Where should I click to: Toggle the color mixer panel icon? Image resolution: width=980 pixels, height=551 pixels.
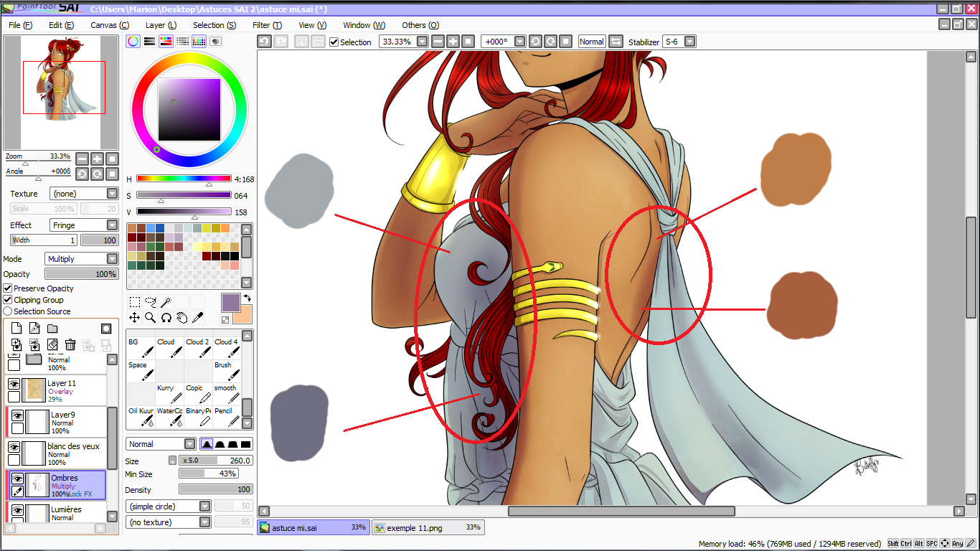182,42
